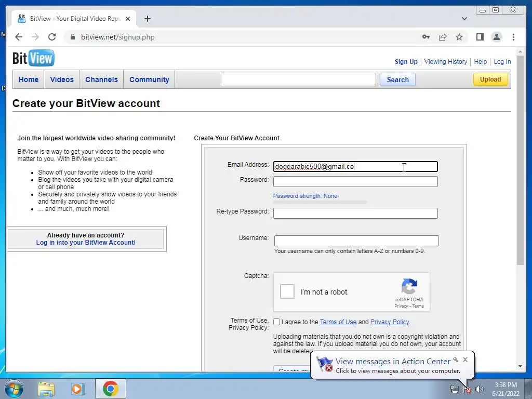Click the Password field
Viewport: 532px width, 399px height.
(x=355, y=181)
